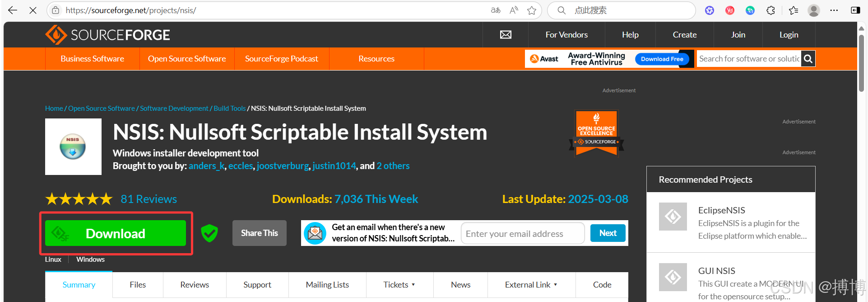
Task: Bookmark page with star icon
Action: click(x=532, y=10)
